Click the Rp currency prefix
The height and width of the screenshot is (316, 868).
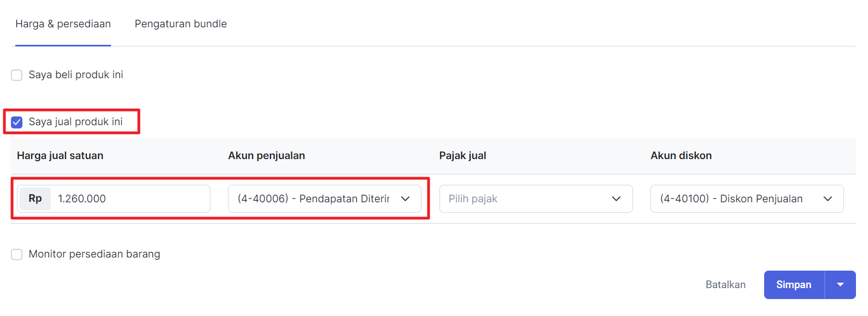(35, 199)
